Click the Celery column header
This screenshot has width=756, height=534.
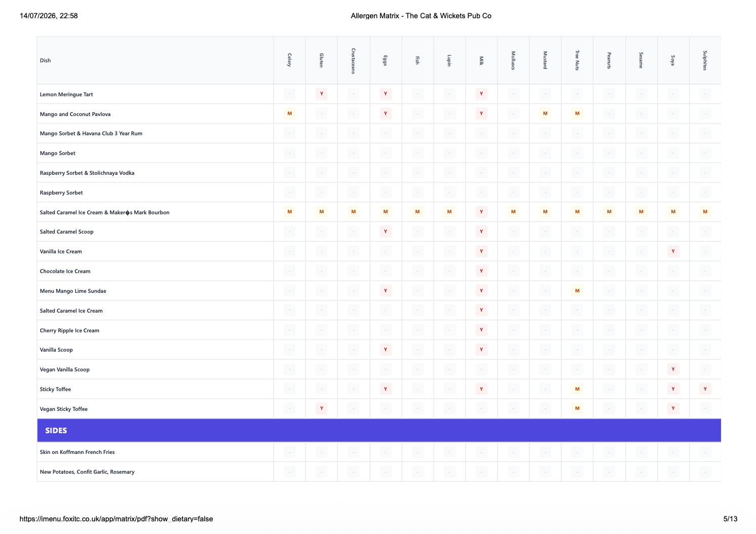[x=289, y=60]
